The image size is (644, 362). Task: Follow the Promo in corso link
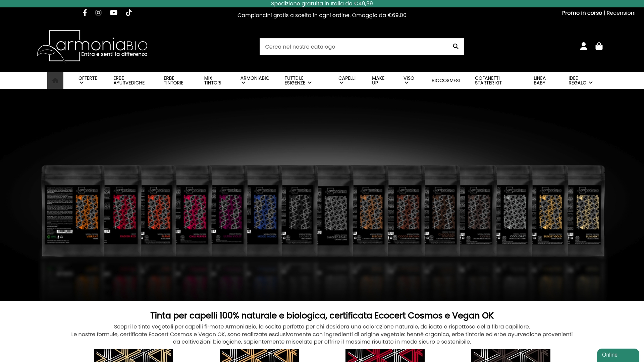click(x=582, y=13)
